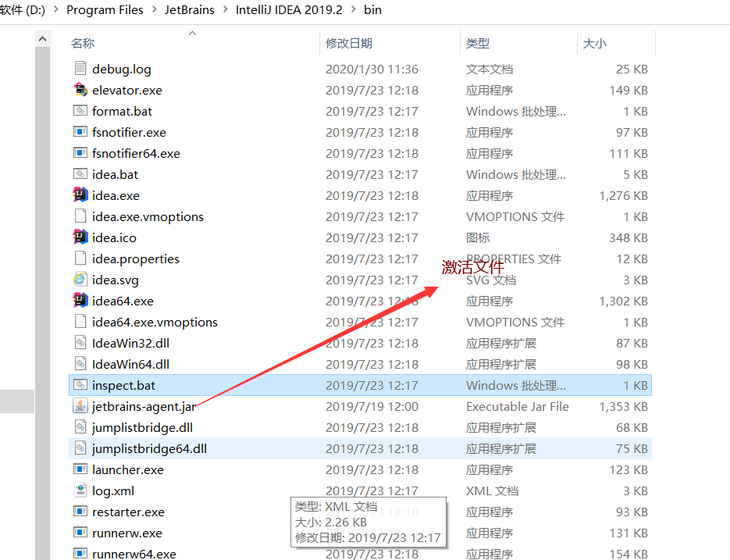Select the file name log.xml
This screenshot has width=730, height=560.
[113, 490]
